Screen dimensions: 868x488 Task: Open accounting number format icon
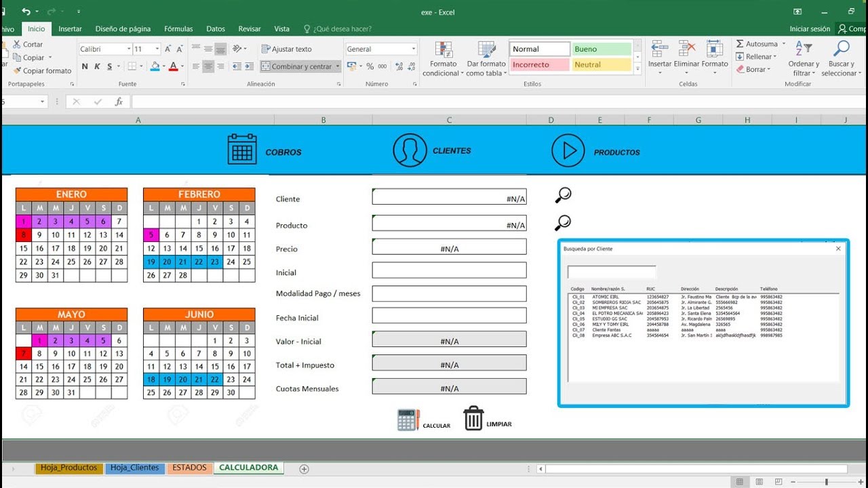pos(351,66)
